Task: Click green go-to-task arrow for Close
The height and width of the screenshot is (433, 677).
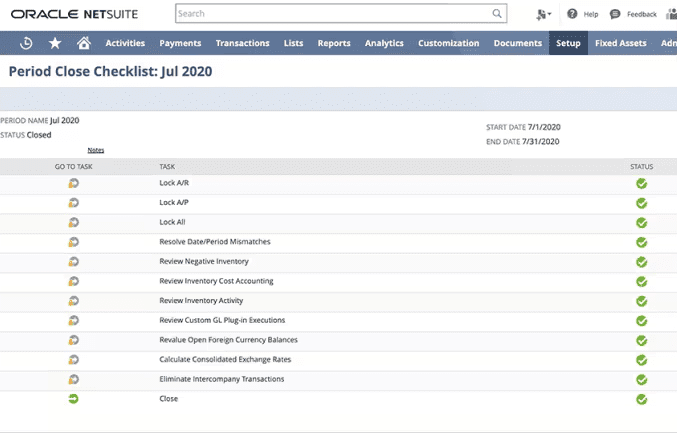Action: click(73, 398)
